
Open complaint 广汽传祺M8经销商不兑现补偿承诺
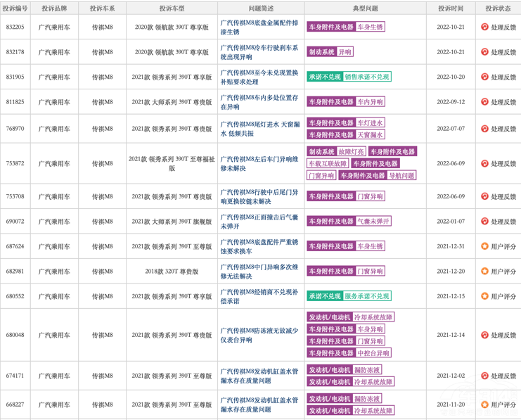pos(259,296)
